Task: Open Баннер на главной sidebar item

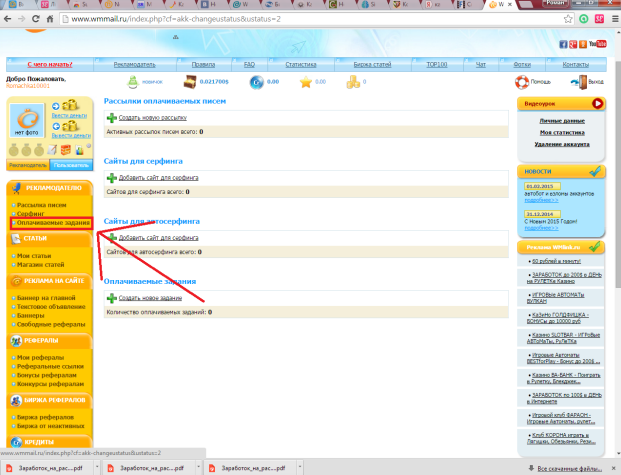Action: (46, 298)
